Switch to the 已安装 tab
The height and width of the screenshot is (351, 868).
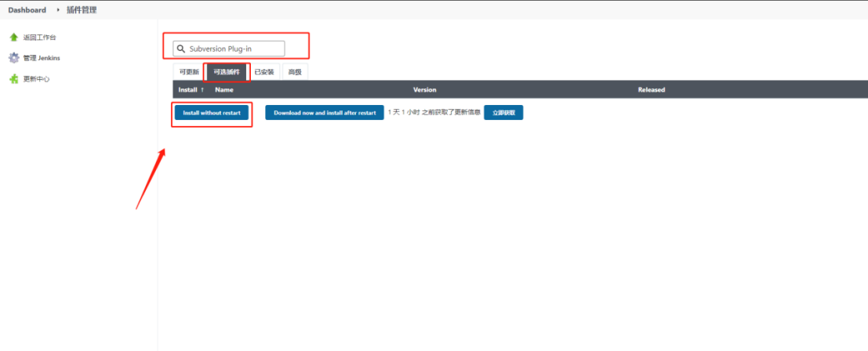pyautogui.click(x=264, y=72)
